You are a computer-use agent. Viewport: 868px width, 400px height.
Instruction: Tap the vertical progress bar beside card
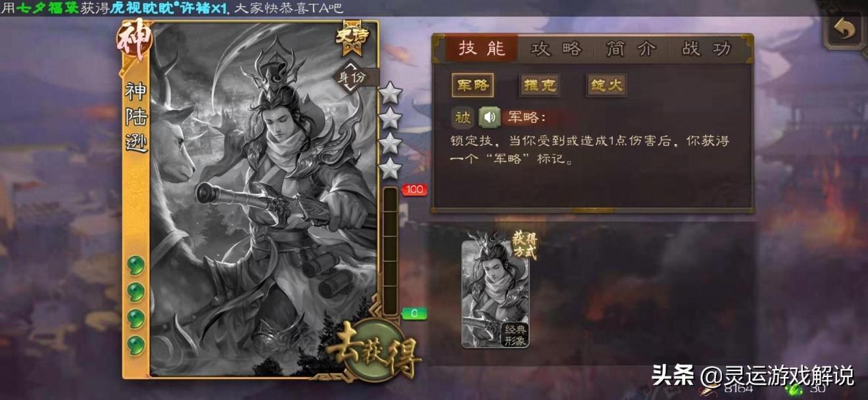(x=391, y=250)
